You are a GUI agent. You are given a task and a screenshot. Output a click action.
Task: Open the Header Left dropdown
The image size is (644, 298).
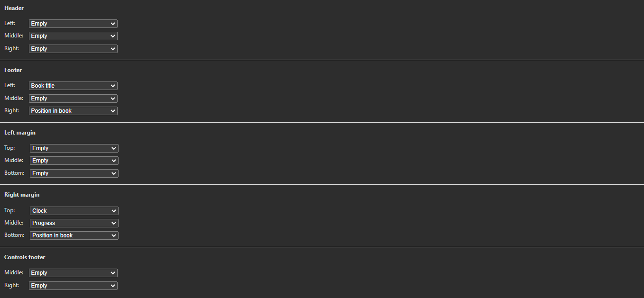click(x=73, y=24)
